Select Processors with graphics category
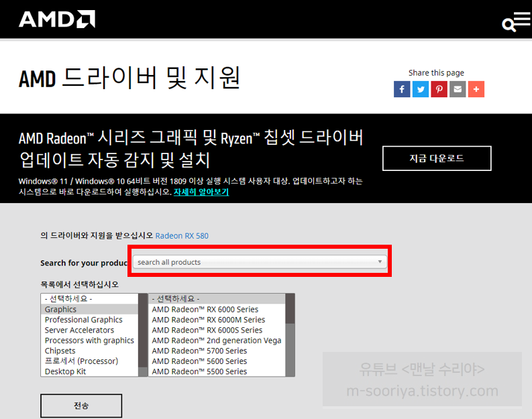 pos(90,341)
